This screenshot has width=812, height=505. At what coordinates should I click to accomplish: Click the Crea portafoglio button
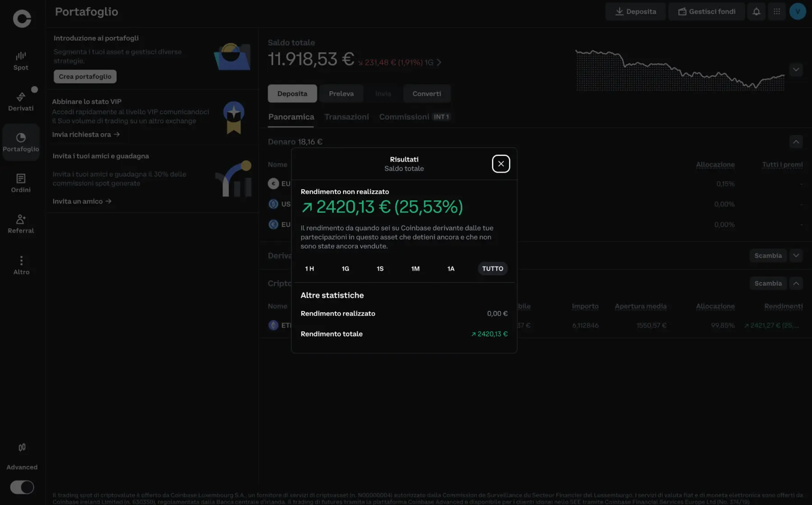click(85, 76)
